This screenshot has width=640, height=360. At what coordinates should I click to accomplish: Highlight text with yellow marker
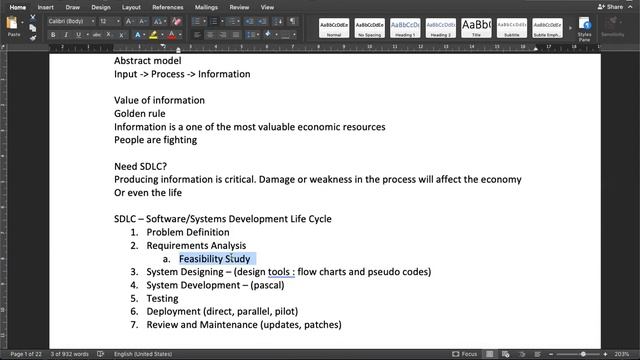153,35
